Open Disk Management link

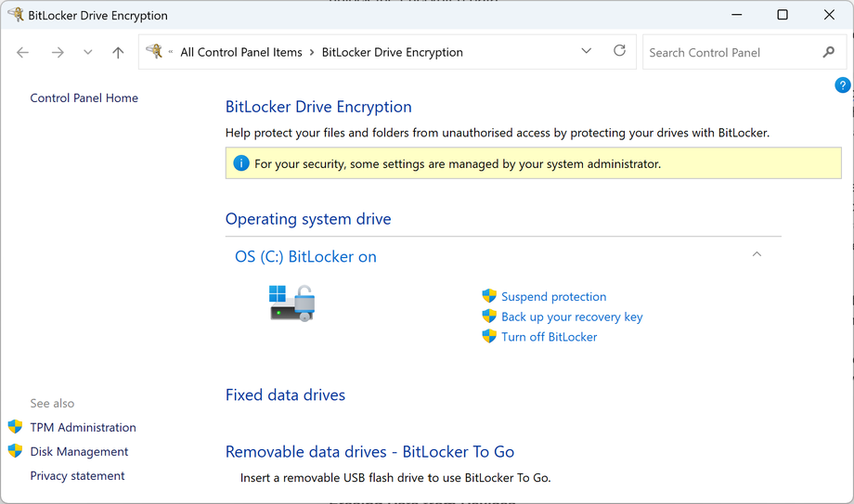79,452
